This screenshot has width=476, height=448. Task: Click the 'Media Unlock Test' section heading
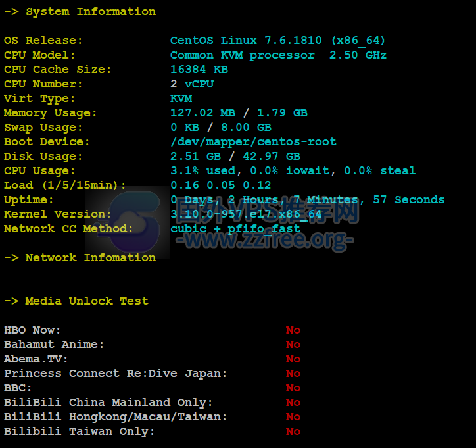pyautogui.click(x=87, y=301)
